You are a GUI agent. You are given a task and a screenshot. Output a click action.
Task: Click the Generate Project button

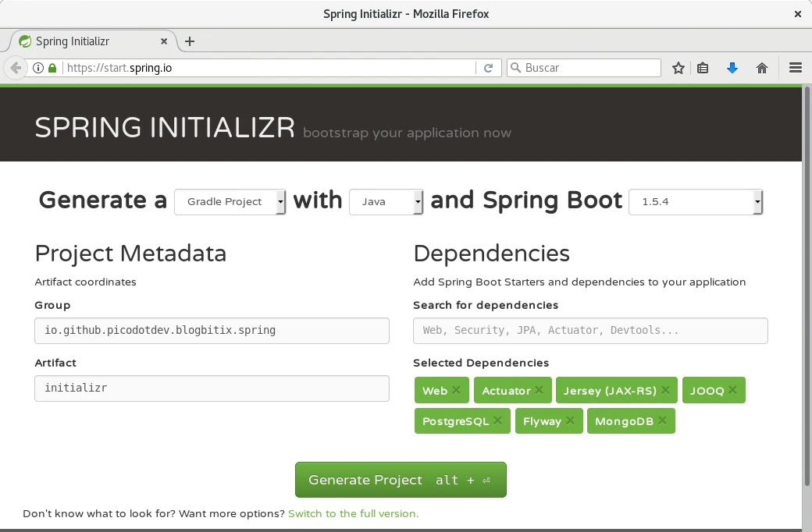click(400, 480)
